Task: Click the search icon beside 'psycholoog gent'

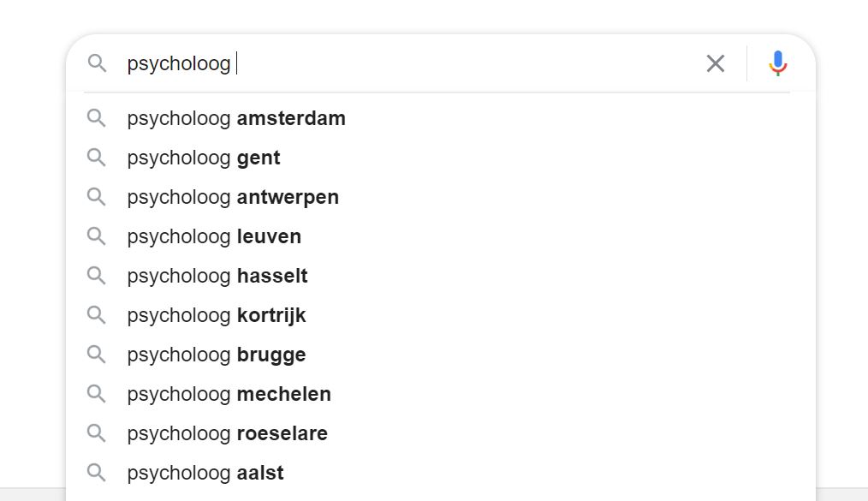Action: [97, 158]
